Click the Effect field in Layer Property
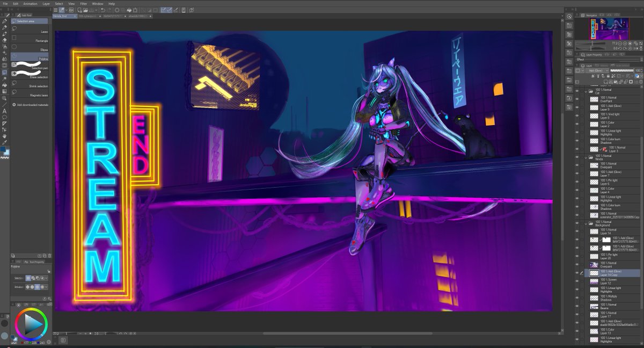This screenshot has height=348, width=644. coord(608,60)
